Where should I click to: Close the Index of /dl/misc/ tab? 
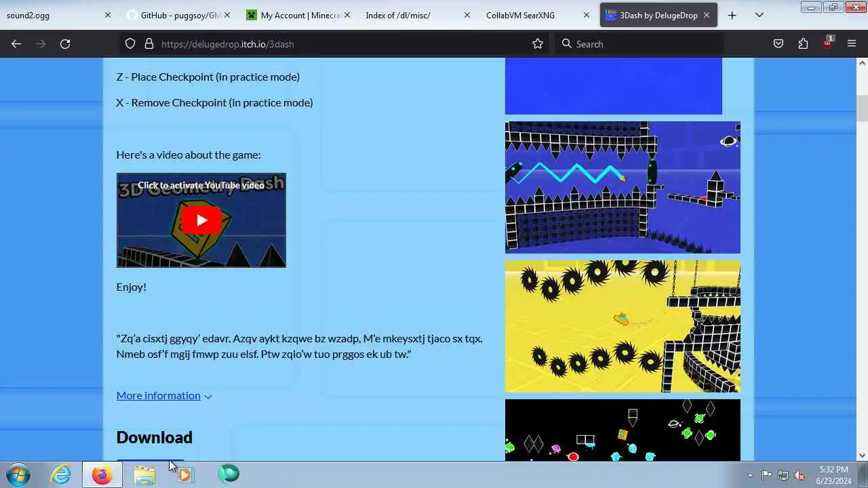pos(467,15)
